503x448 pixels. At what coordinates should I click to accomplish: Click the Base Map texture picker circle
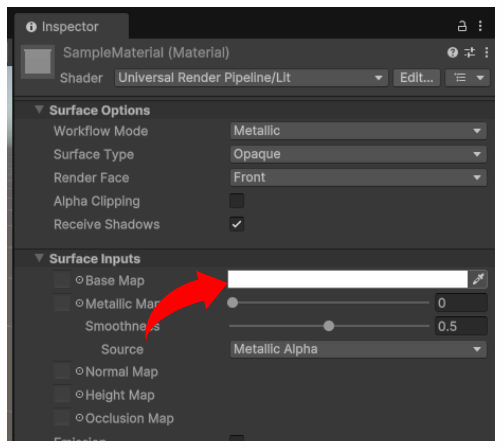79,280
